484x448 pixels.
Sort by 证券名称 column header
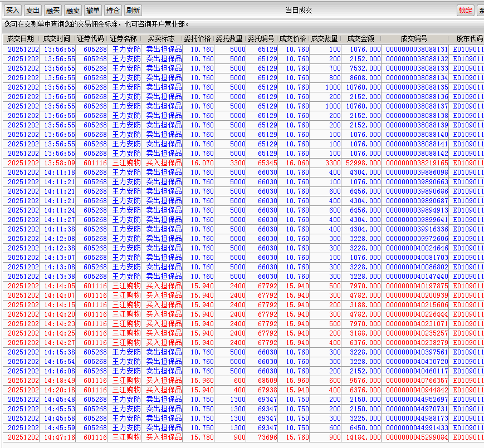click(124, 38)
